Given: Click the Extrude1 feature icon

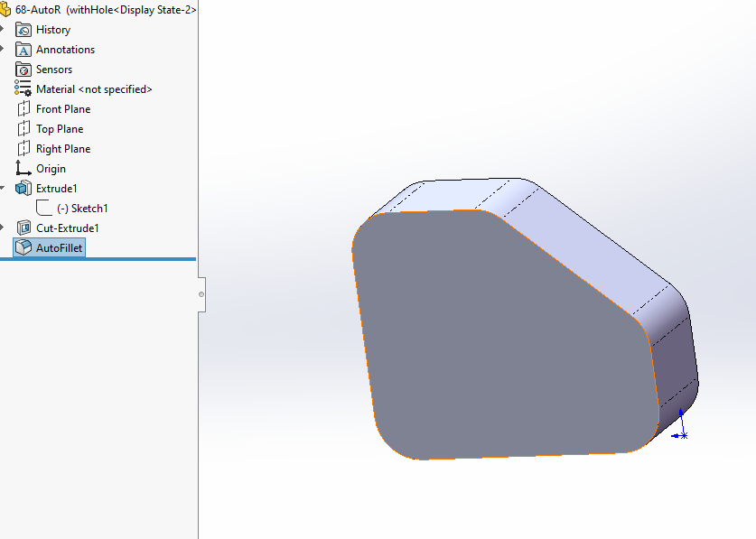Looking at the screenshot, I should coord(23,188).
